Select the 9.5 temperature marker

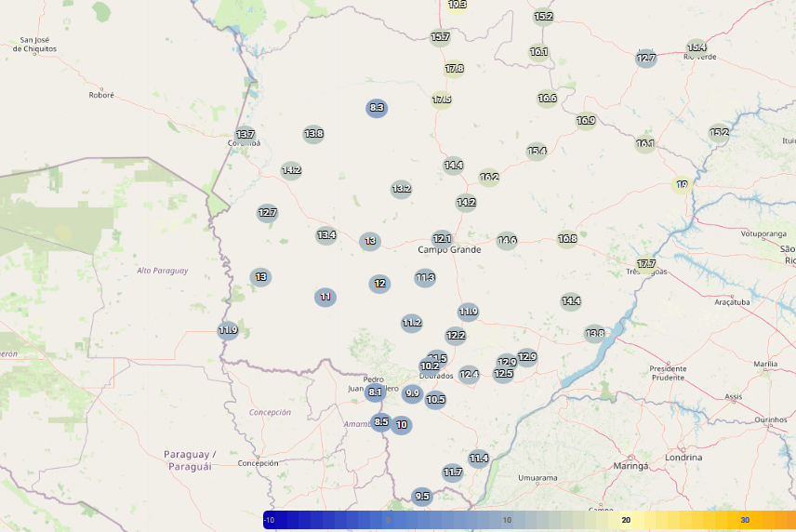422,497
